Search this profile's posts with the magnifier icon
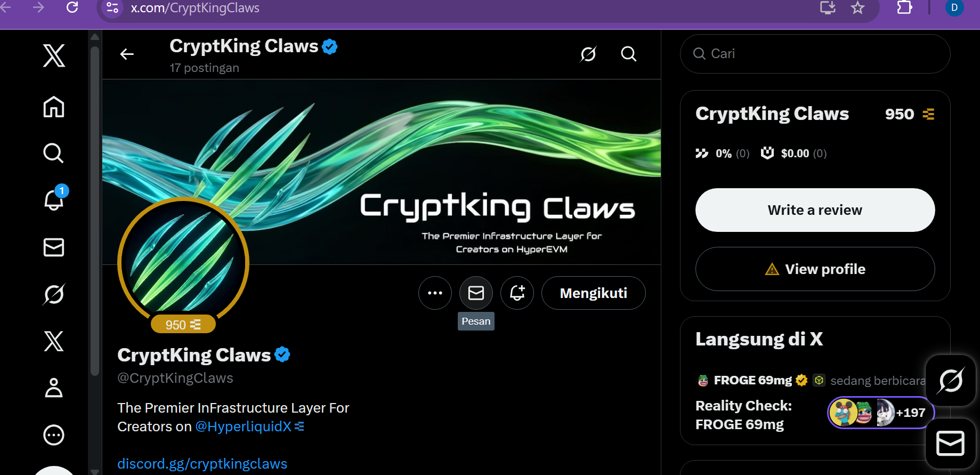Viewport: 980px width, 475px height. point(629,54)
